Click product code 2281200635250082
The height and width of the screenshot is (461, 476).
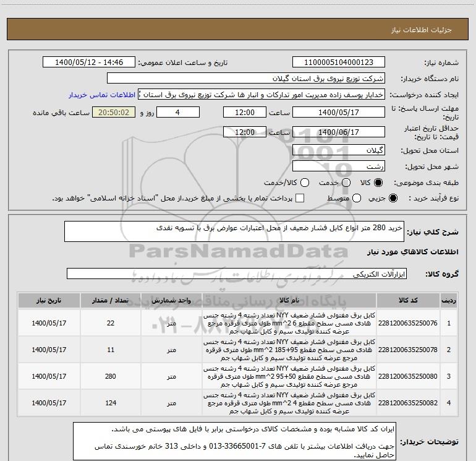(408, 403)
